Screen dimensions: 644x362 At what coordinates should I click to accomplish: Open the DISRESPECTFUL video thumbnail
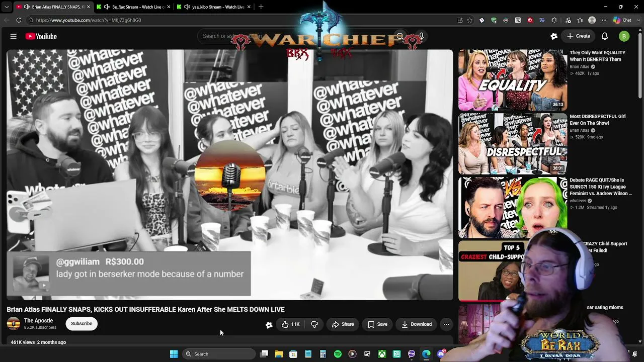513,143
